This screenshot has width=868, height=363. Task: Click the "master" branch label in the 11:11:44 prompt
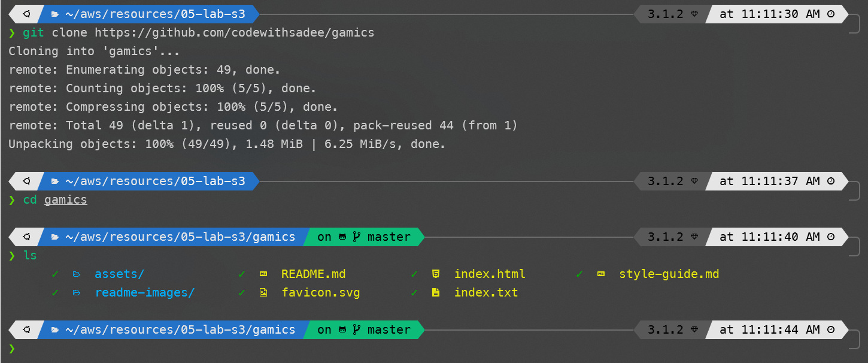pos(389,329)
